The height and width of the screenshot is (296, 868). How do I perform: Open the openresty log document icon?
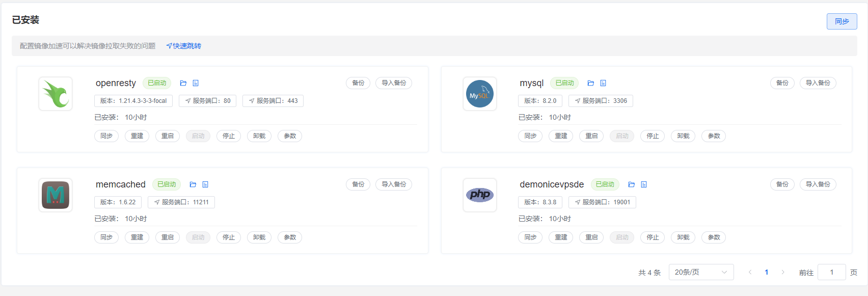point(196,83)
